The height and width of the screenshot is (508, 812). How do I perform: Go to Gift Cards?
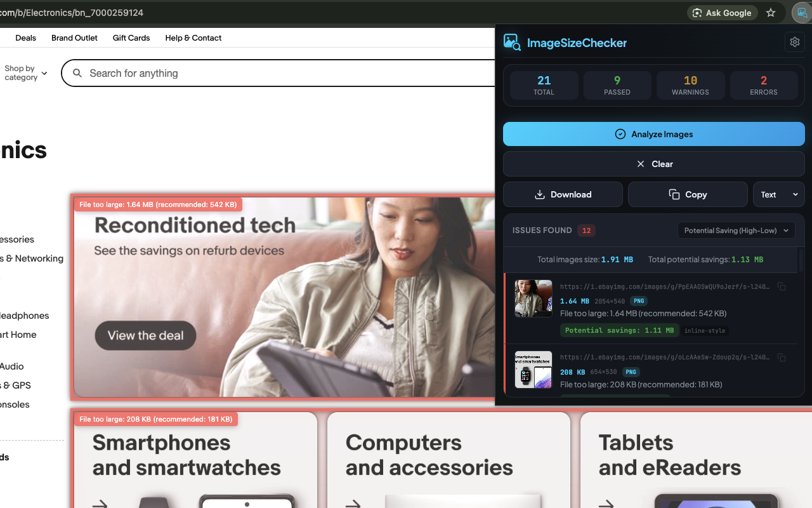click(131, 38)
